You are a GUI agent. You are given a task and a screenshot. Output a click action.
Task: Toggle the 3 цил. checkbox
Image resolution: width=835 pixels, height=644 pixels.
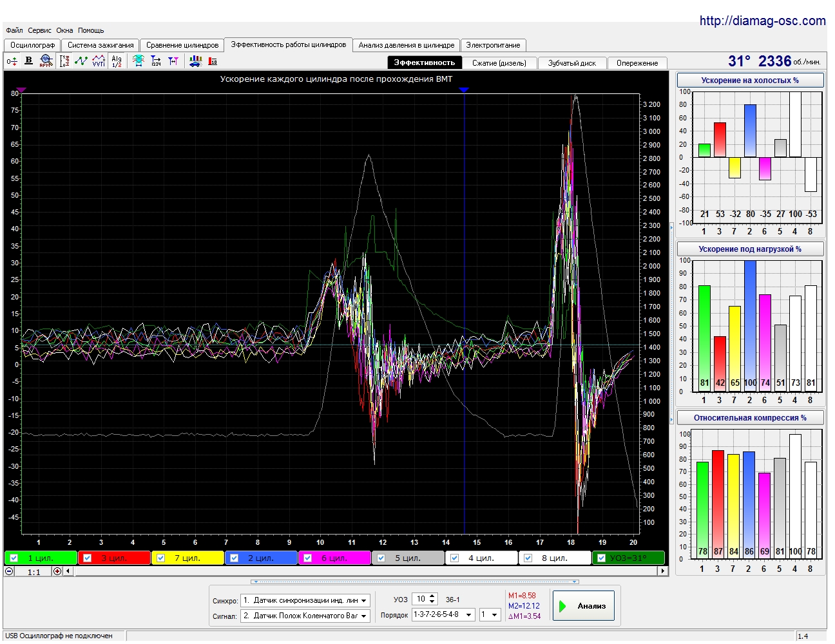click(x=88, y=558)
